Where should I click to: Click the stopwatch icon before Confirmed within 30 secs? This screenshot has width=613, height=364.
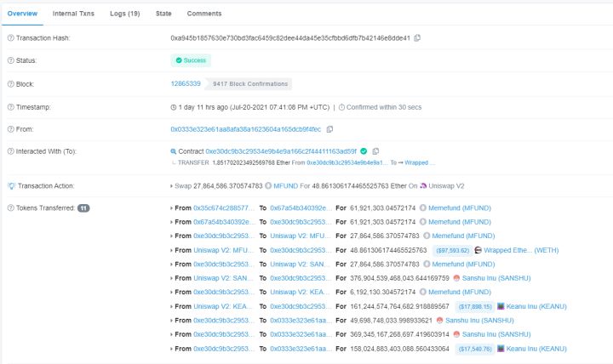(341, 107)
